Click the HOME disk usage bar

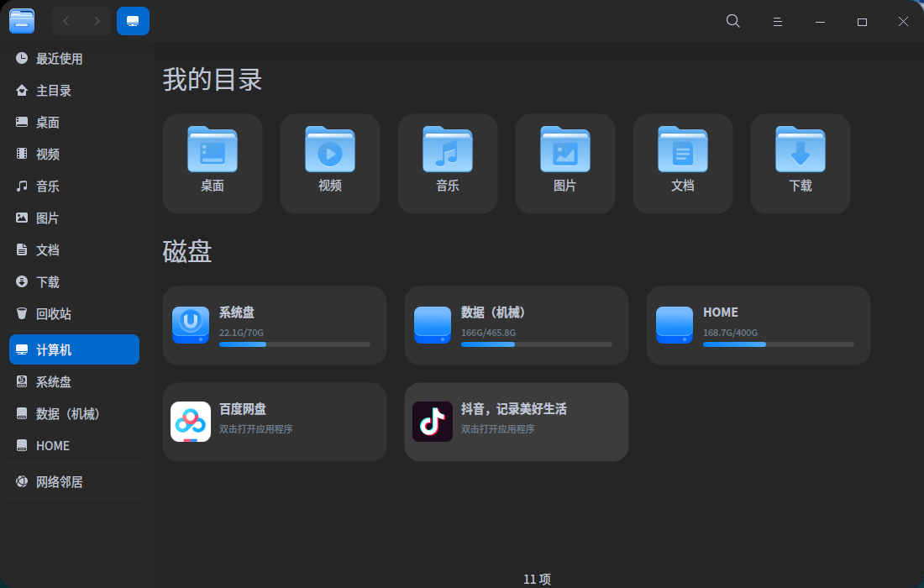pyautogui.click(x=779, y=344)
